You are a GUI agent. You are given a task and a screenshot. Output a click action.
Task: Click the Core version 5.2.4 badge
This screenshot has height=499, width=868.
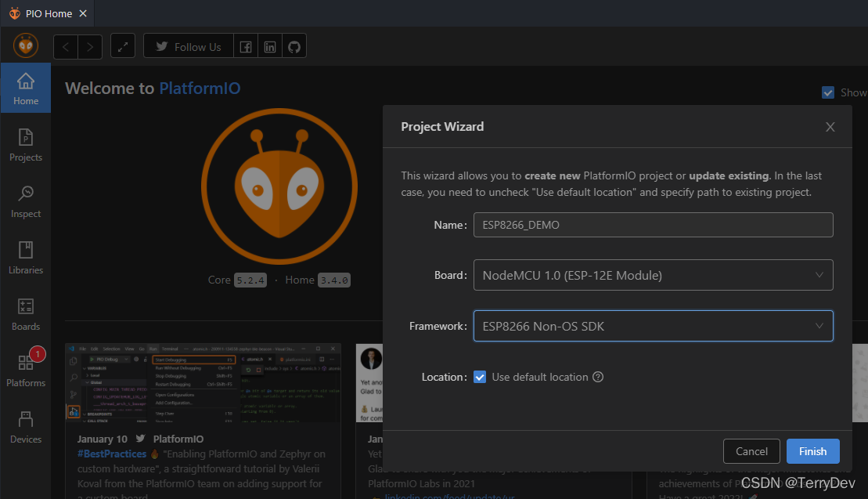point(250,280)
